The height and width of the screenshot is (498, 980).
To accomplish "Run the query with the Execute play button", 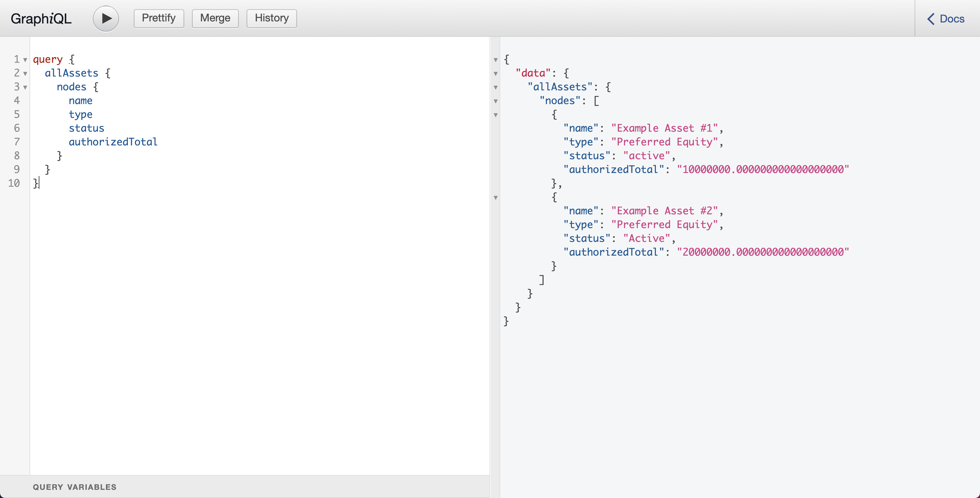I will pyautogui.click(x=106, y=19).
